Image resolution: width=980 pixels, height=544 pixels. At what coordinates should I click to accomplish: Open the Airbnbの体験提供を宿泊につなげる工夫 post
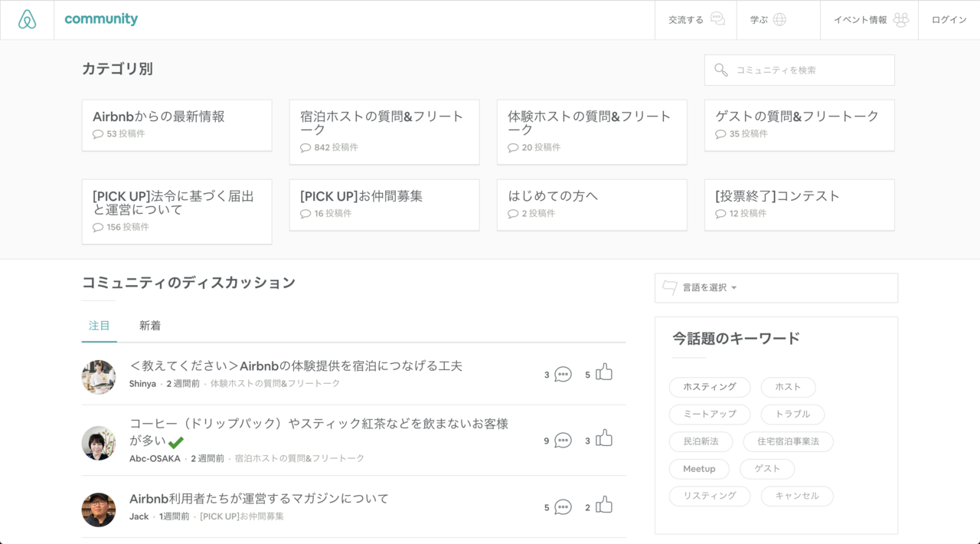(296, 366)
